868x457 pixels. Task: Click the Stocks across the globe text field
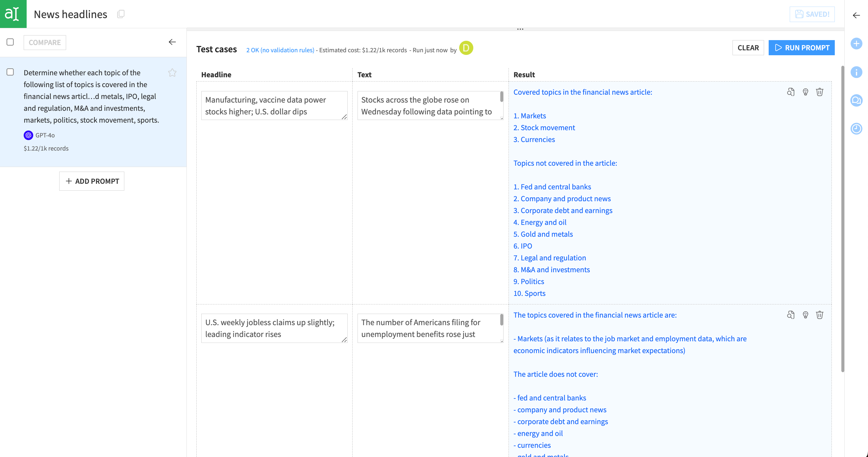[x=430, y=106]
